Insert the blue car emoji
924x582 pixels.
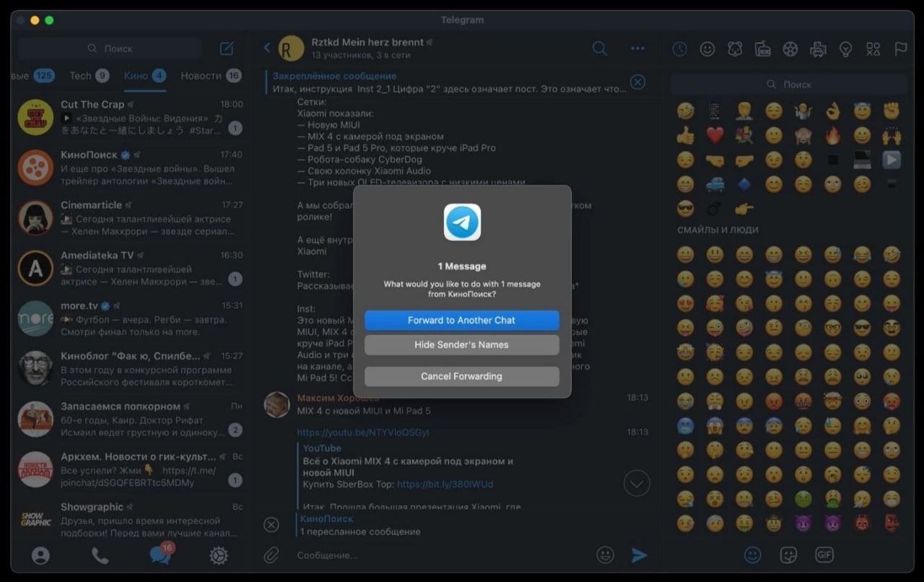[x=715, y=184]
